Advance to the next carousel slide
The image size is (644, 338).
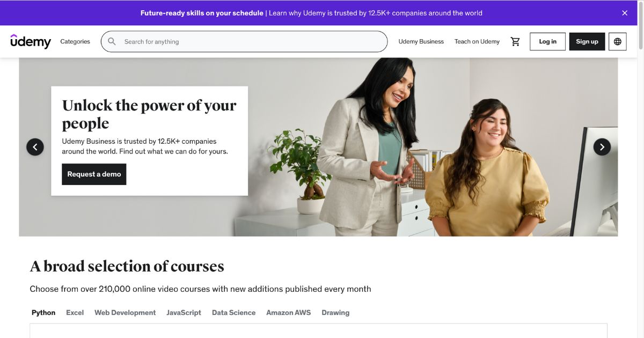click(602, 146)
